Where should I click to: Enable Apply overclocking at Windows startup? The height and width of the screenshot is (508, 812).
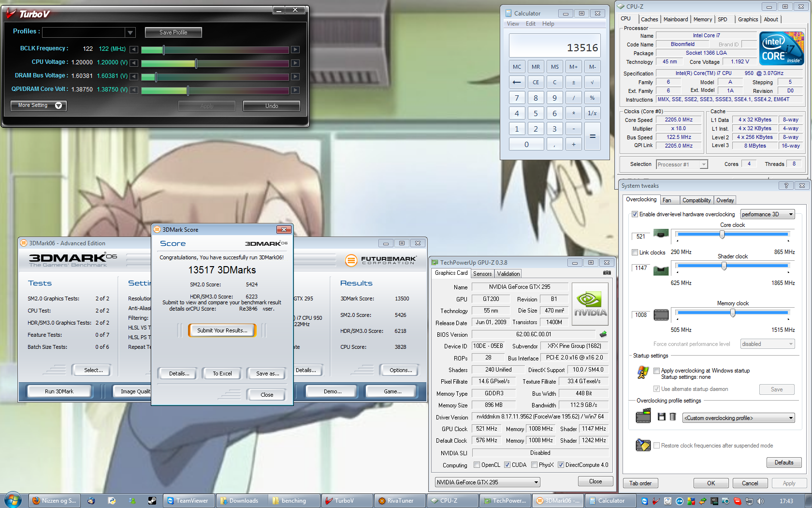(656, 371)
